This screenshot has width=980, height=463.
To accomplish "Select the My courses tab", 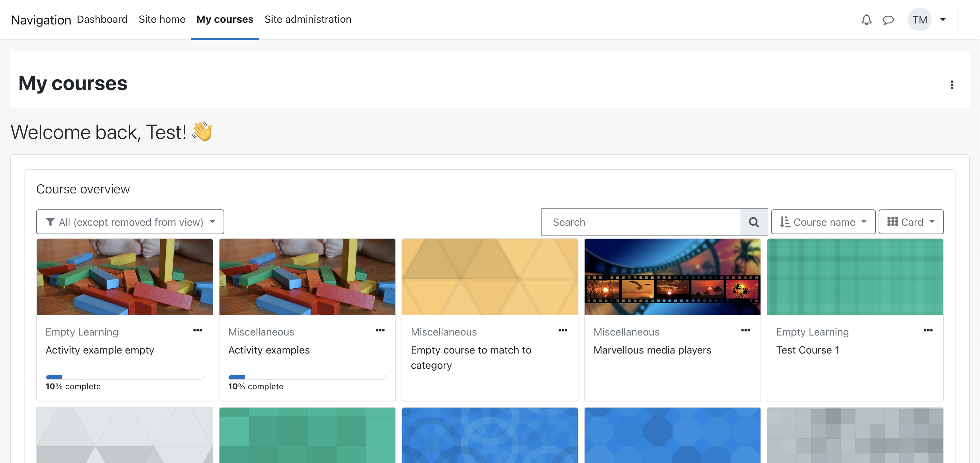I will [x=225, y=19].
